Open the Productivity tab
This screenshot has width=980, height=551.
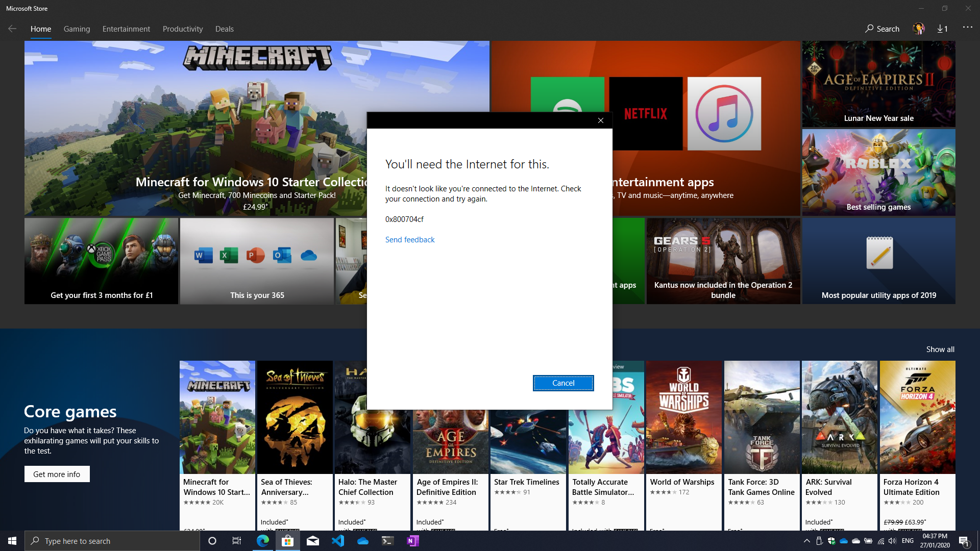[183, 29]
